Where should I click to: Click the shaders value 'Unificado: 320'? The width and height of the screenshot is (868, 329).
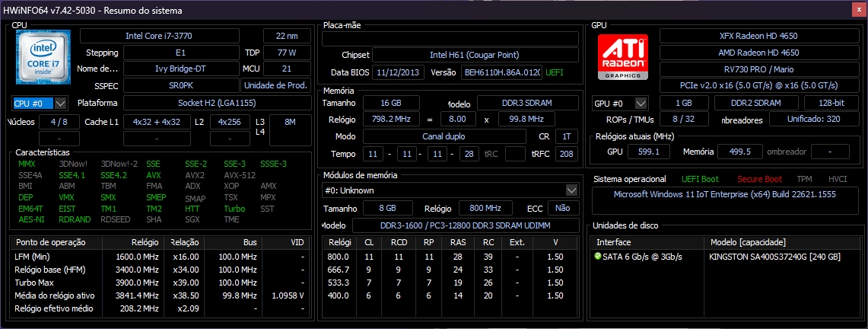point(812,120)
